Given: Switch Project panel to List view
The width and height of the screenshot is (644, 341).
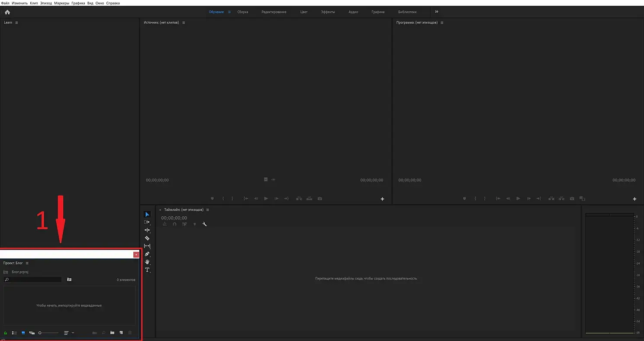Looking at the screenshot, I should click(14, 333).
